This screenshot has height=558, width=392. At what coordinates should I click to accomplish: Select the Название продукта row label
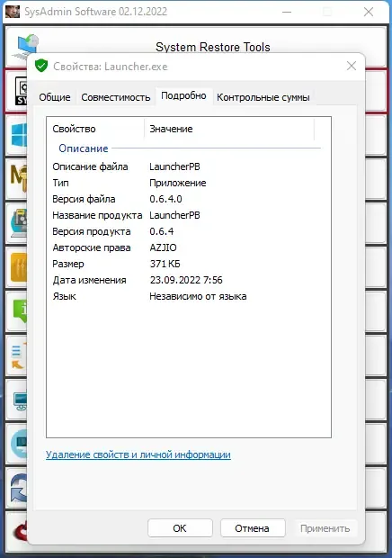pyautogui.click(x=97, y=215)
